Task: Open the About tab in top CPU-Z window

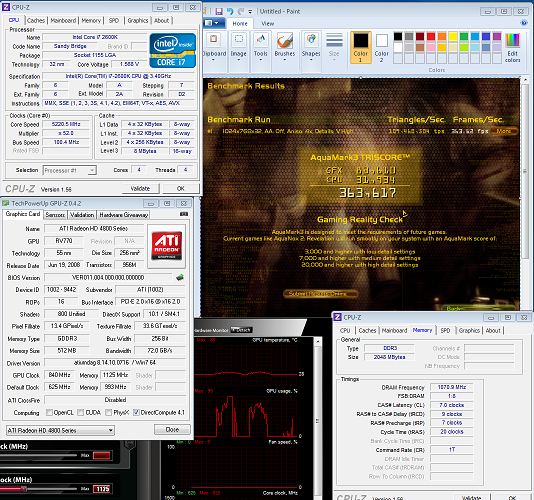Action: [x=162, y=21]
